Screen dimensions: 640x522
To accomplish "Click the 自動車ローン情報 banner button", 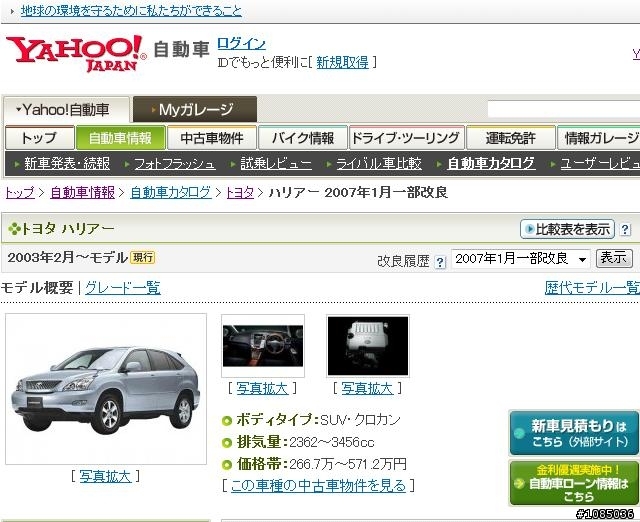I will 574,484.
